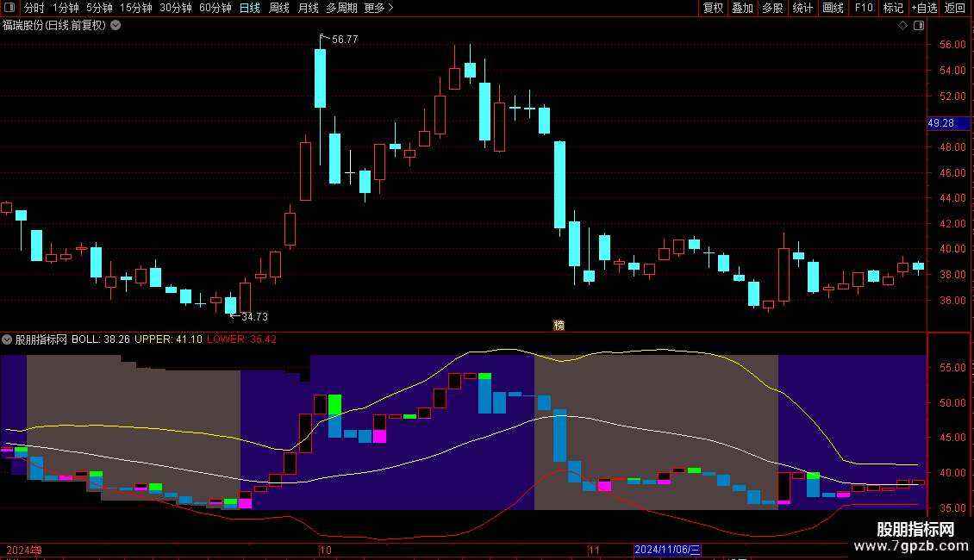Click the 返回 back button
Image resolution: width=974 pixels, height=560 pixels.
pos(955,8)
